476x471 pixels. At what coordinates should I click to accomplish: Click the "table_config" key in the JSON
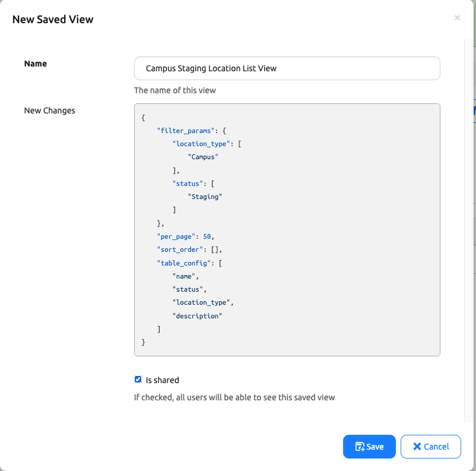coord(181,263)
